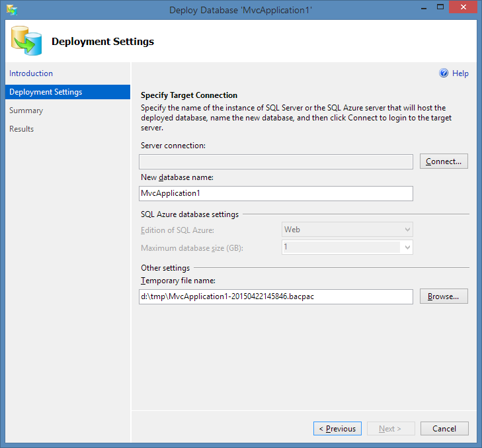Go to the Introduction page
The image size is (482, 448).
click(x=31, y=73)
